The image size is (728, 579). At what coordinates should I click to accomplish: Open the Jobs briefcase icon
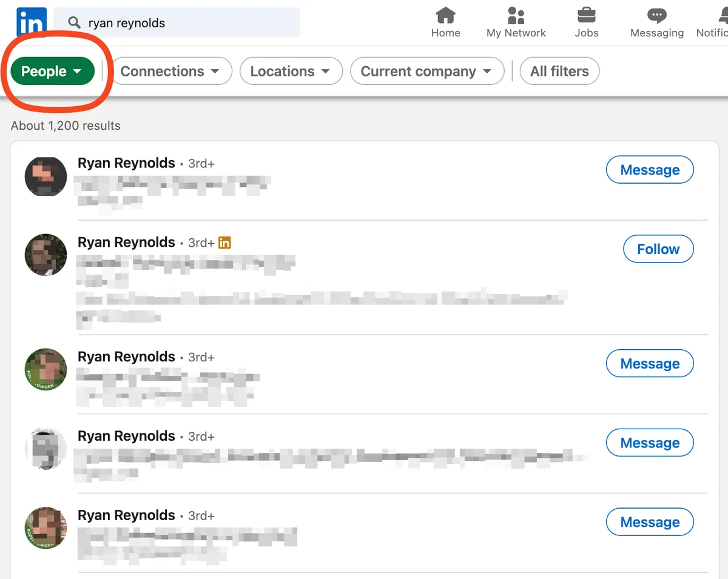coord(586,15)
